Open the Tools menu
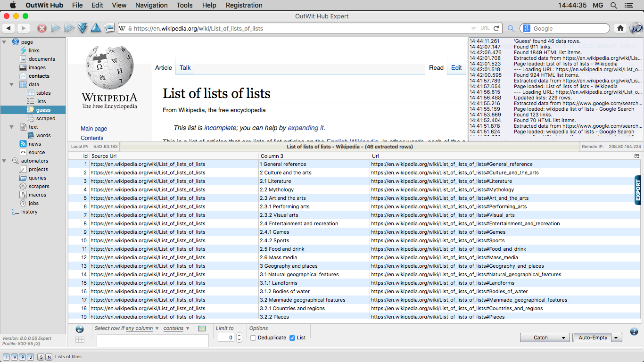The height and width of the screenshot is (362, 644). 184,5
